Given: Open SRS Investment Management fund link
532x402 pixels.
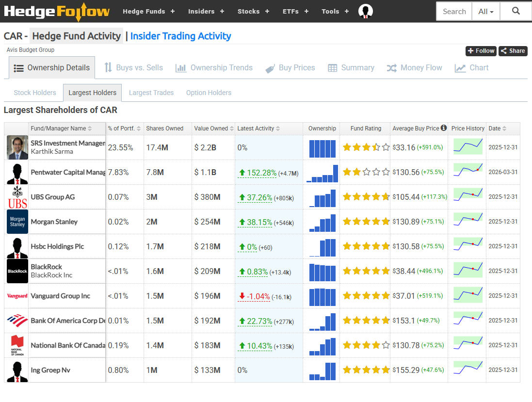Looking at the screenshot, I should click(x=68, y=143).
